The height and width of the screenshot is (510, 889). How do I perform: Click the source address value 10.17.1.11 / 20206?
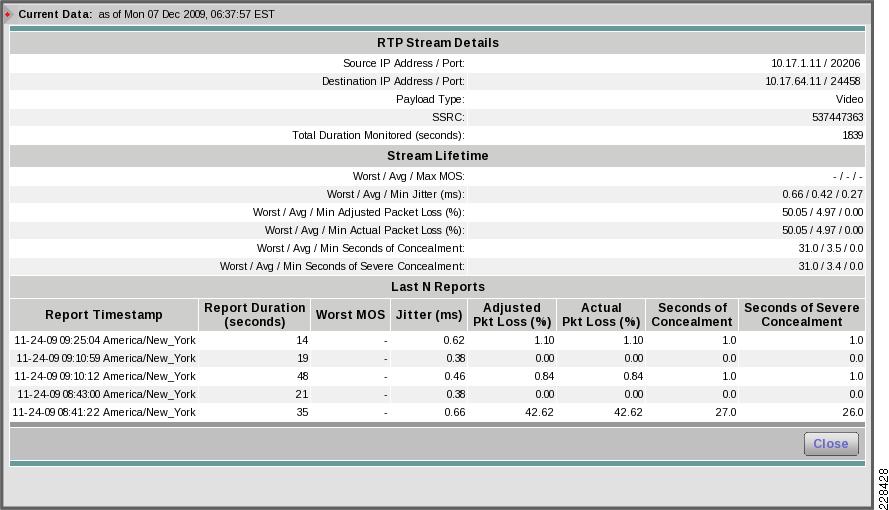point(815,63)
